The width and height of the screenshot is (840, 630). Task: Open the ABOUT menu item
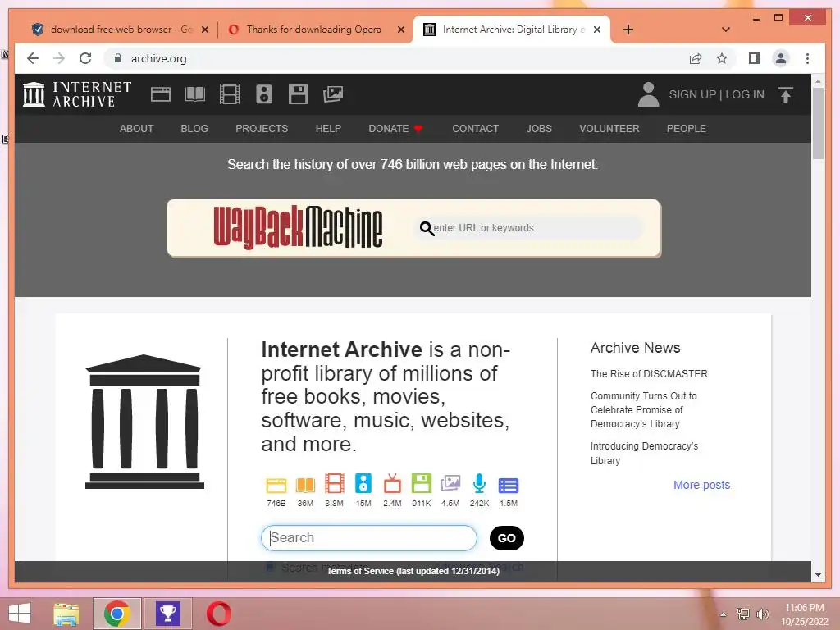[137, 129]
